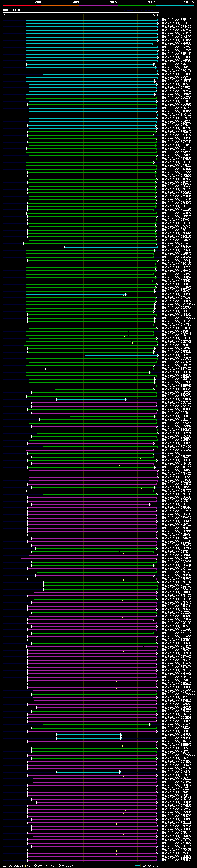Open hit UniRef100_C6TEE8
Viewport: 197px width, 868px height.
click(x=177, y=23)
